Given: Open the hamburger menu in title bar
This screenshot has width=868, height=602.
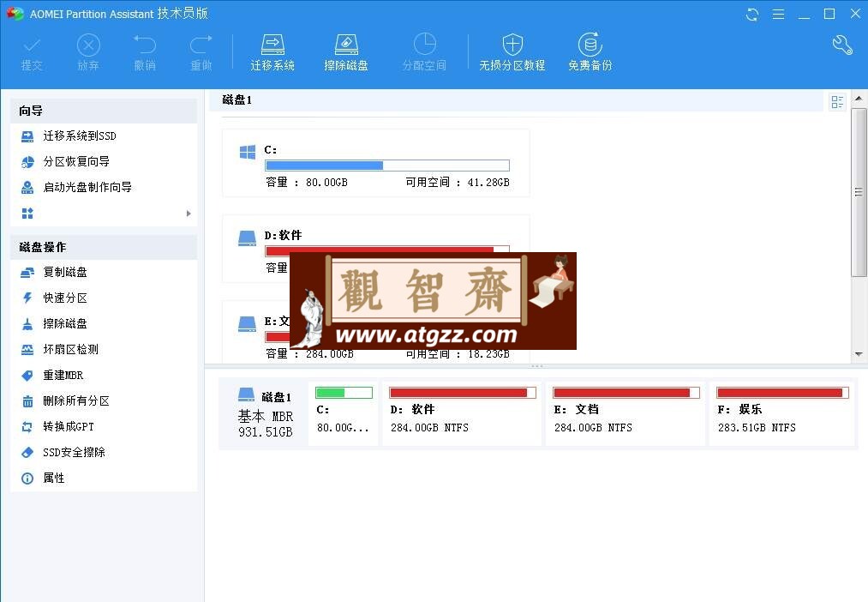Looking at the screenshot, I should click(778, 15).
